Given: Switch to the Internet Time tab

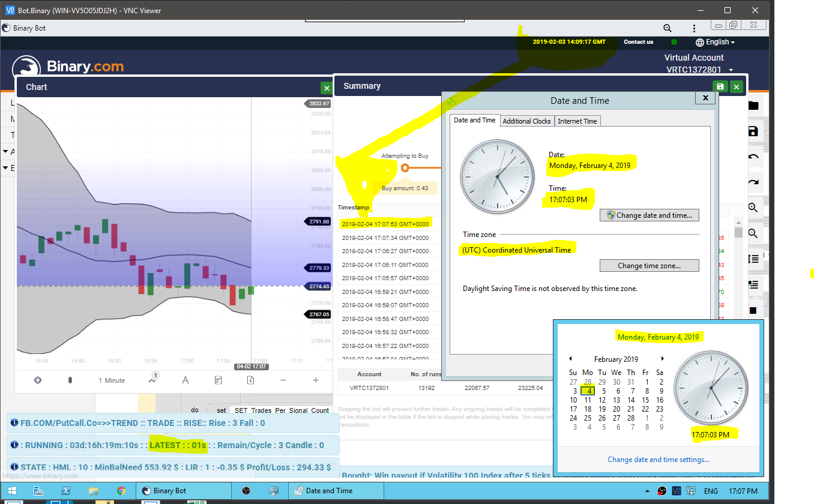Looking at the screenshot, I should click(577, 121).
